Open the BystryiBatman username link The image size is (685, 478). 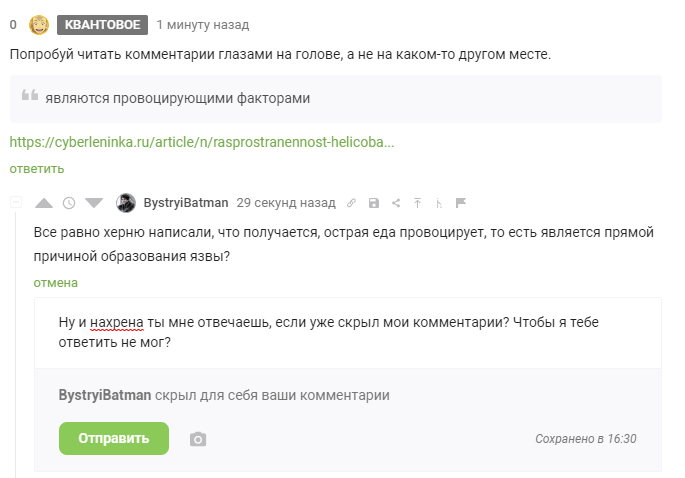click(186, 202)
